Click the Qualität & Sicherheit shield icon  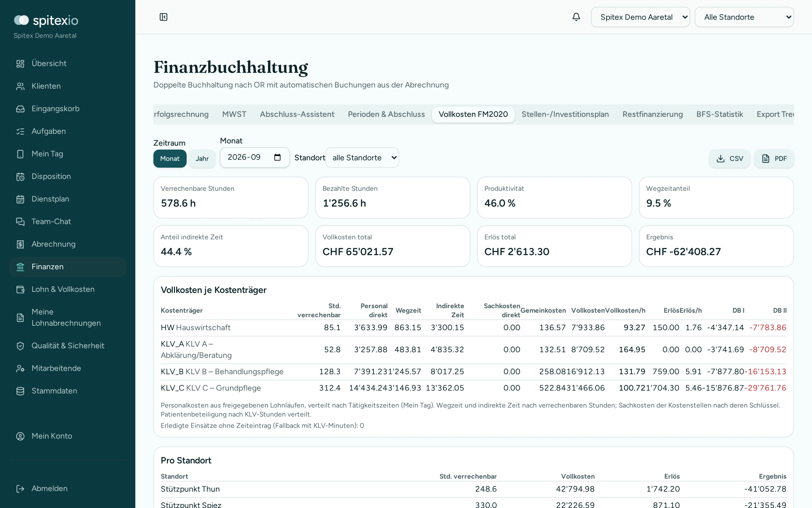click(x=20, y=346)
